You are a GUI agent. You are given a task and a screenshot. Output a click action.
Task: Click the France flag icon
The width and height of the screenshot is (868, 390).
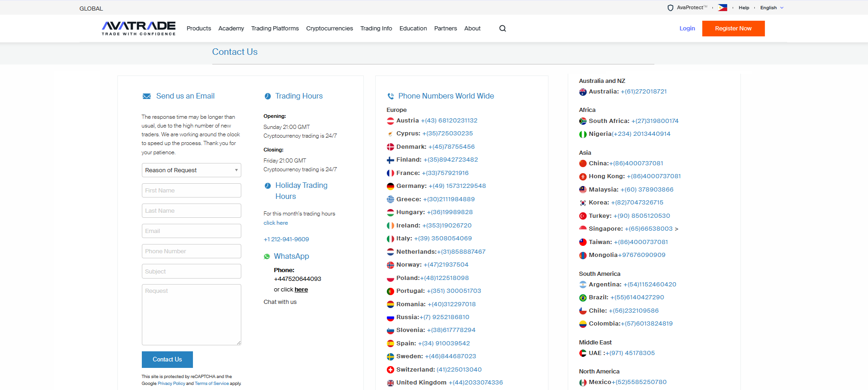click(390, 173)
